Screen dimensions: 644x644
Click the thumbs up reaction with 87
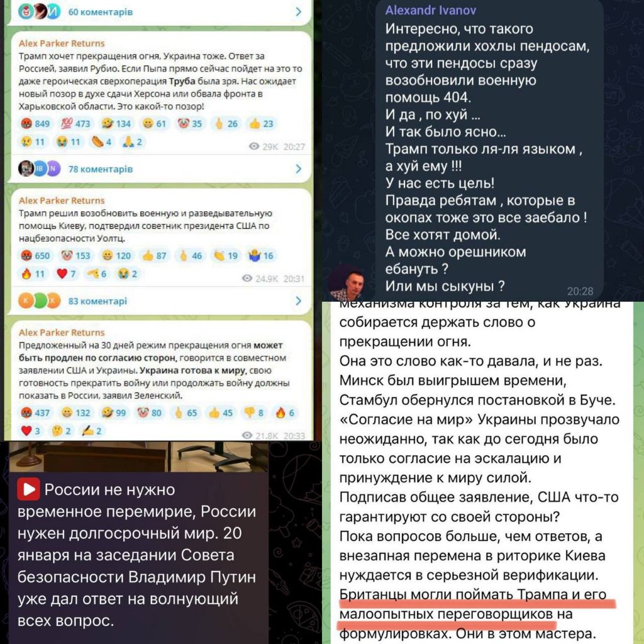(x=154, y=256)
